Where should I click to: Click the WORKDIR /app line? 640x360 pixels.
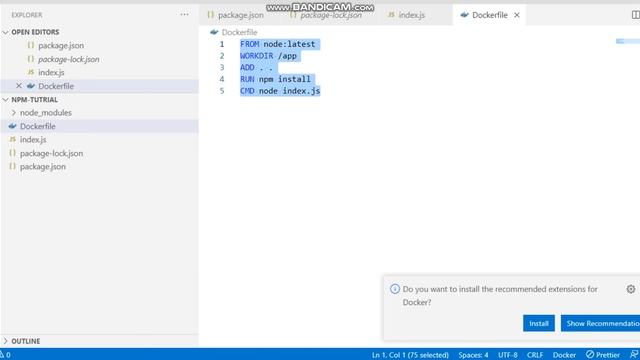click(x=268, y=56)
